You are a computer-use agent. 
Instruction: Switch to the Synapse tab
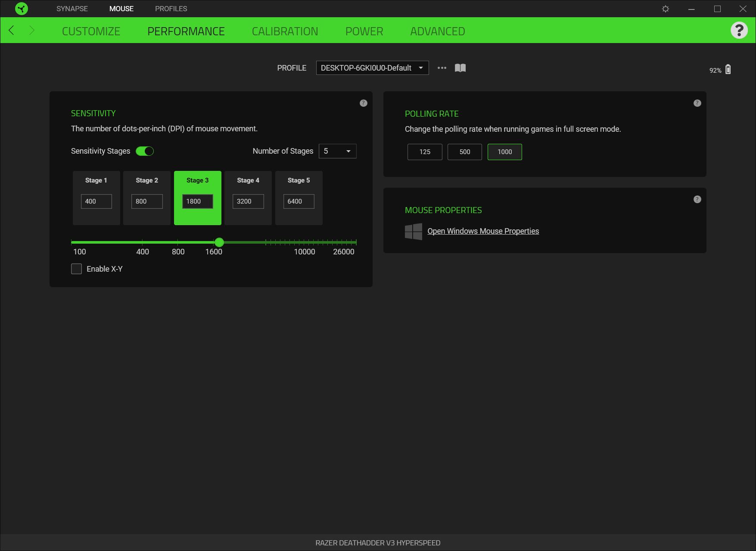pyautogui.click(x=72, y=9)
